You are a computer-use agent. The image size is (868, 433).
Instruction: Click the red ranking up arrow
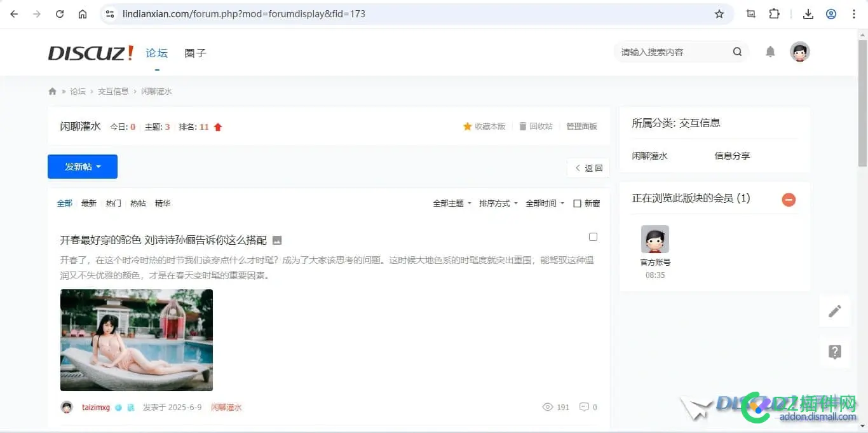(218, 127)
